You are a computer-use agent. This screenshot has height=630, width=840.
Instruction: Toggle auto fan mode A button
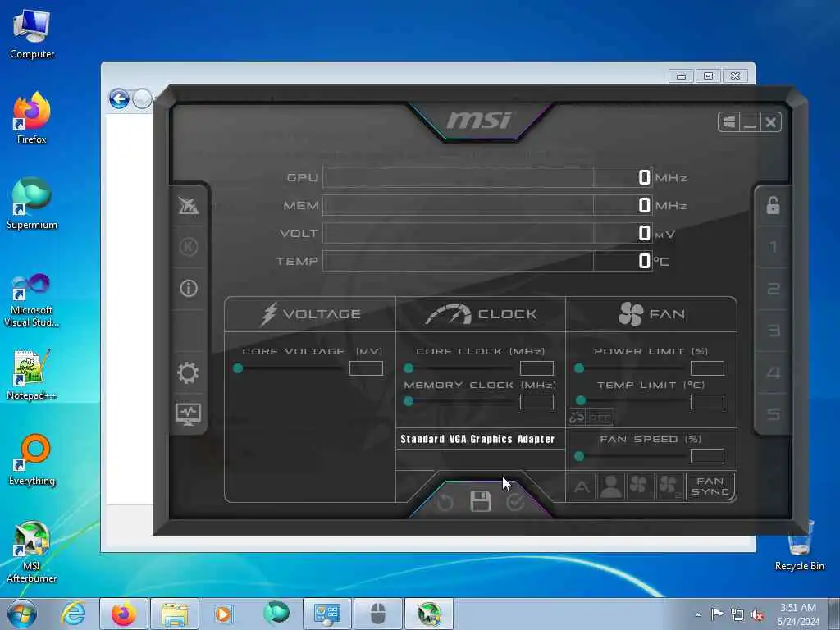point(582,486)
